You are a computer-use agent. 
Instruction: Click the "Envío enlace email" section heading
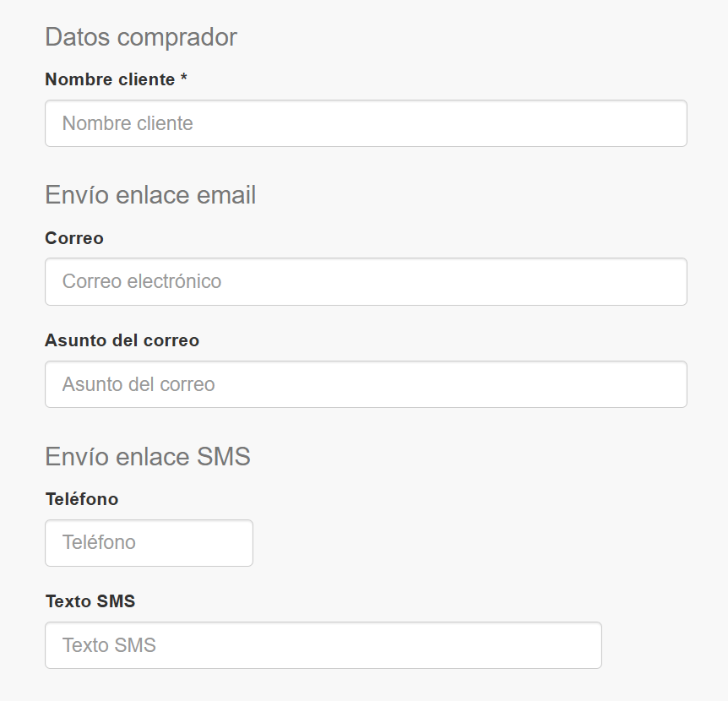(x=150, y=195)
